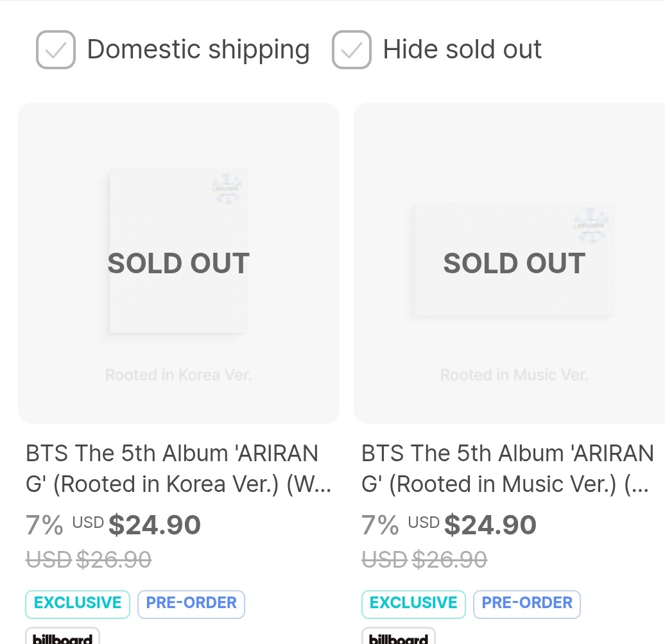Viewport: 665px width, 644px height.
Task: Click the $24.90 price of Korea Ver.
Action: 154,525
